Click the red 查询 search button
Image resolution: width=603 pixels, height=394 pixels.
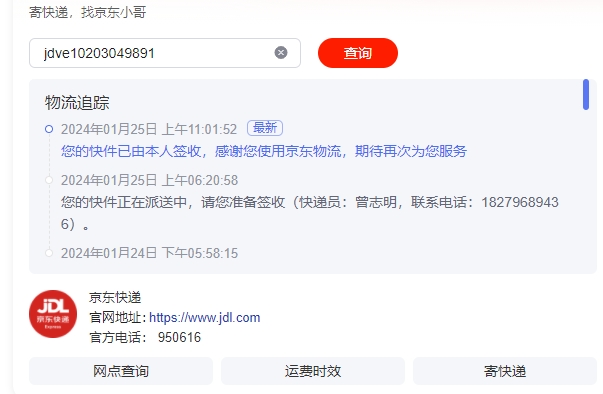click(x=358, y=53)
